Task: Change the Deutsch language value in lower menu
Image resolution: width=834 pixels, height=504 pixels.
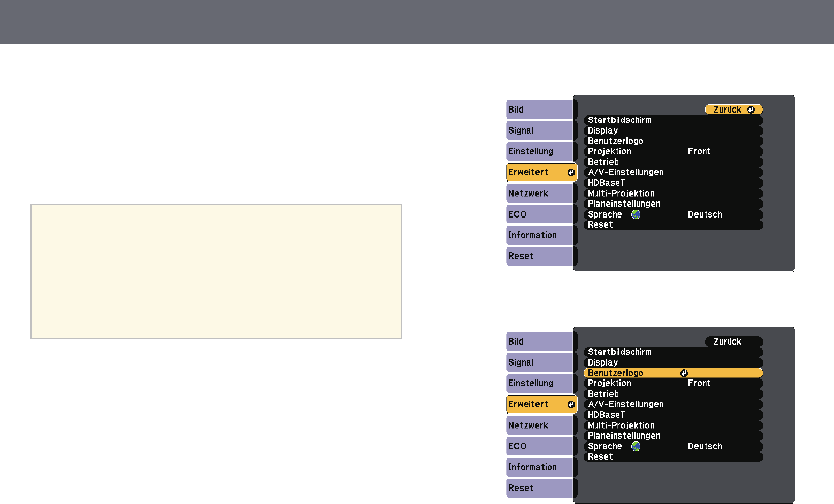Action: tap(705, 446)
